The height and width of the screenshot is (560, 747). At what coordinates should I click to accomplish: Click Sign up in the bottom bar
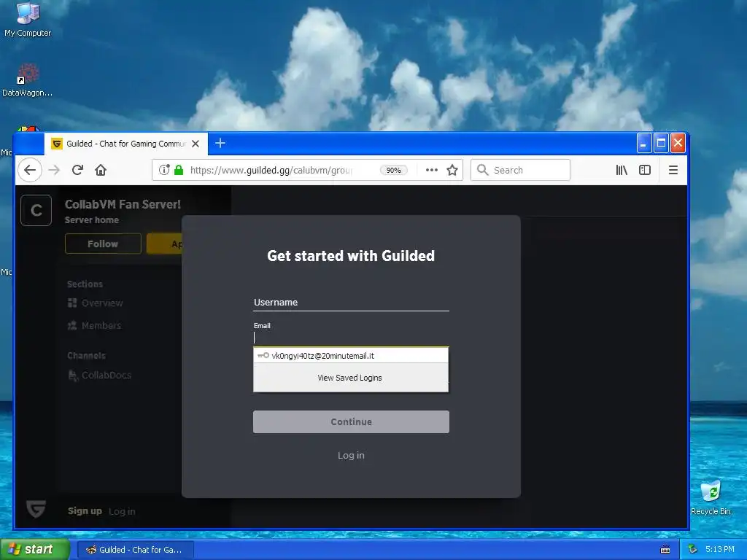coord(85,511)
